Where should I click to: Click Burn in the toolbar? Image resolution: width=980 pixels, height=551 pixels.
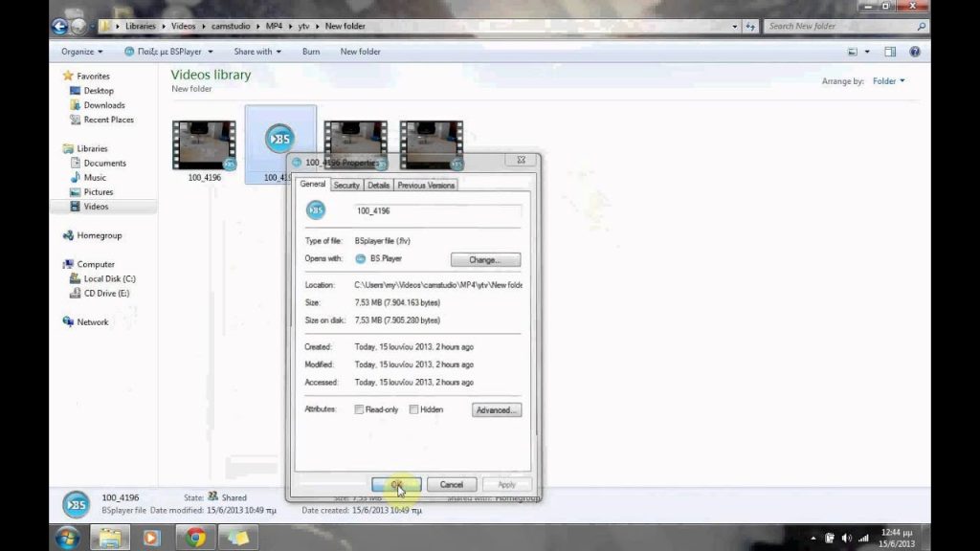tap(311, 52)
